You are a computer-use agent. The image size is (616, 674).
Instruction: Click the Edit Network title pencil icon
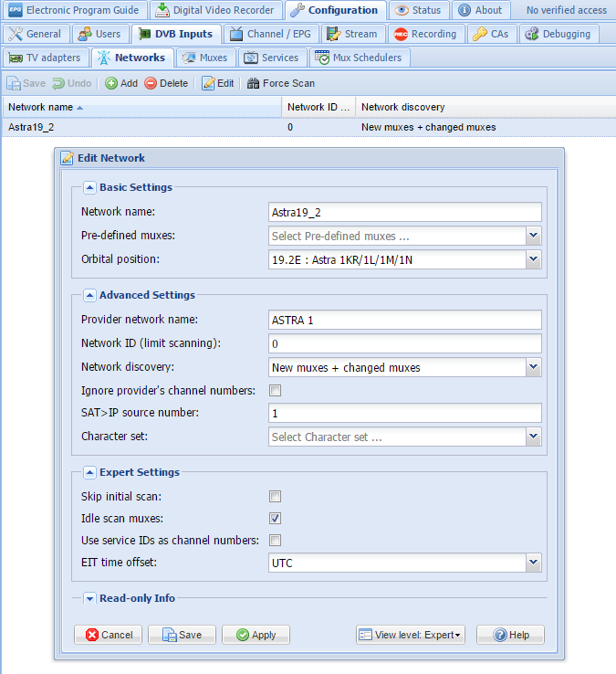coord(67,158)
